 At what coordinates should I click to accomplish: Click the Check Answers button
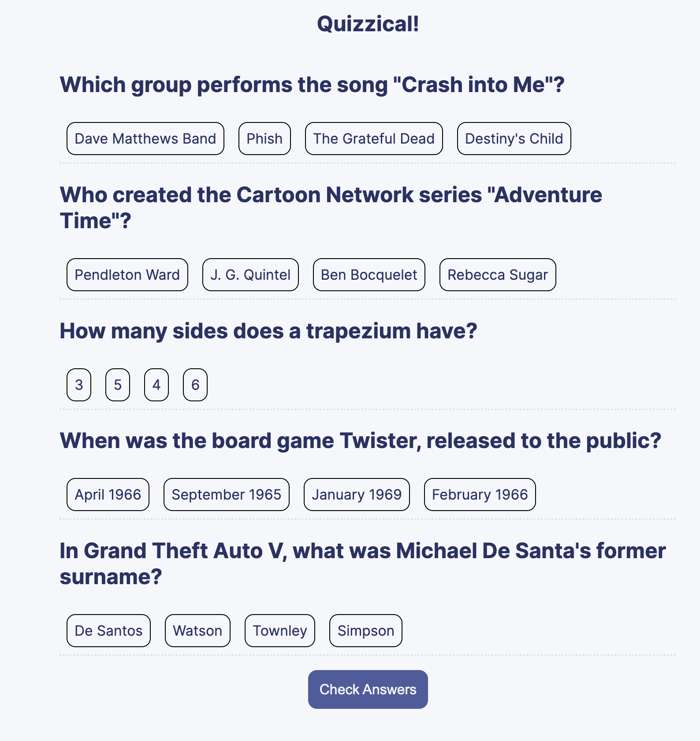[x=368, y=689]
